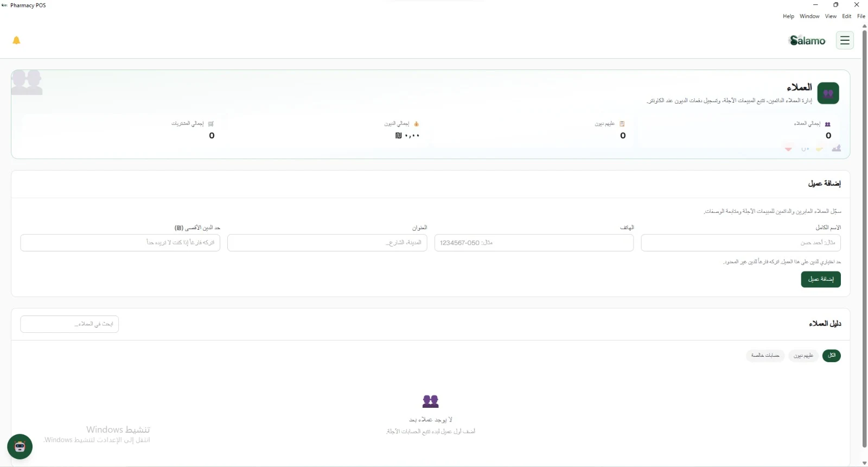Image resolution: width=868 pixels, height=467 pixels.
Task: Select the حسابات خالصة filter chip
Action: 765,356
